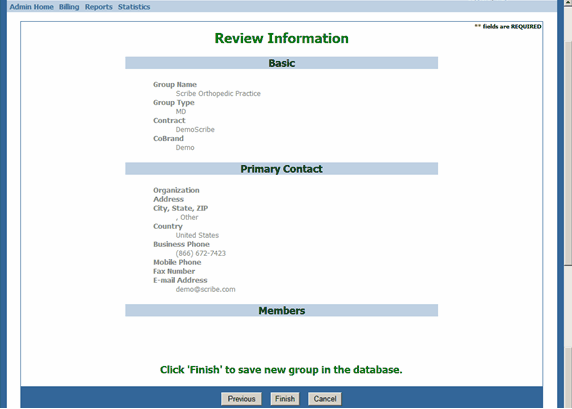Image resolution: width=572 pixels, height=409 pixels.
Task: Click the DemoScribe contract value
Action: tap(195, 130)
